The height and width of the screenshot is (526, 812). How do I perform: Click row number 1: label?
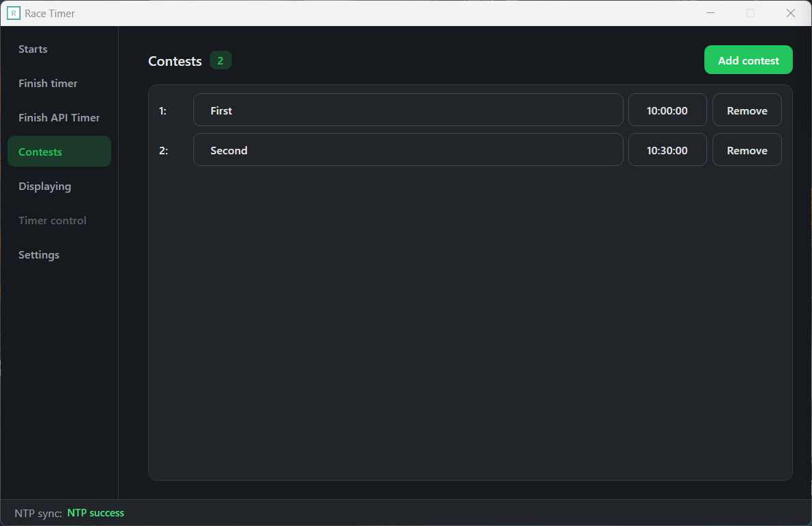coord(163,111)
